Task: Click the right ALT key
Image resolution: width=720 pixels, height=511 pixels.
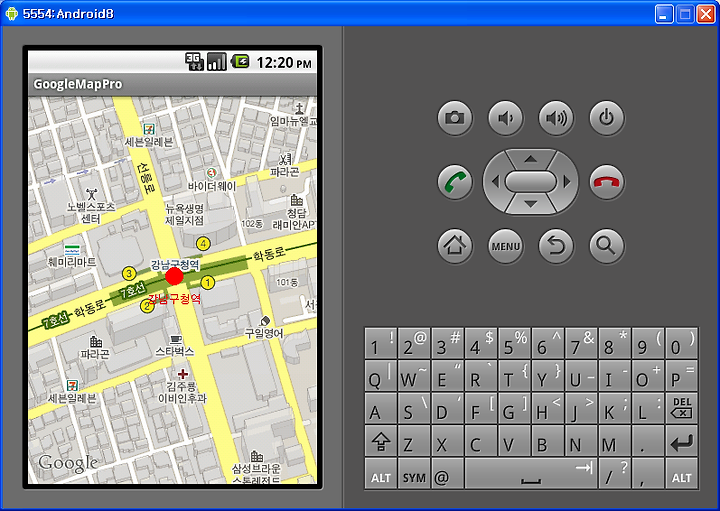Action: pyautogui.click(x=682, y=473)
